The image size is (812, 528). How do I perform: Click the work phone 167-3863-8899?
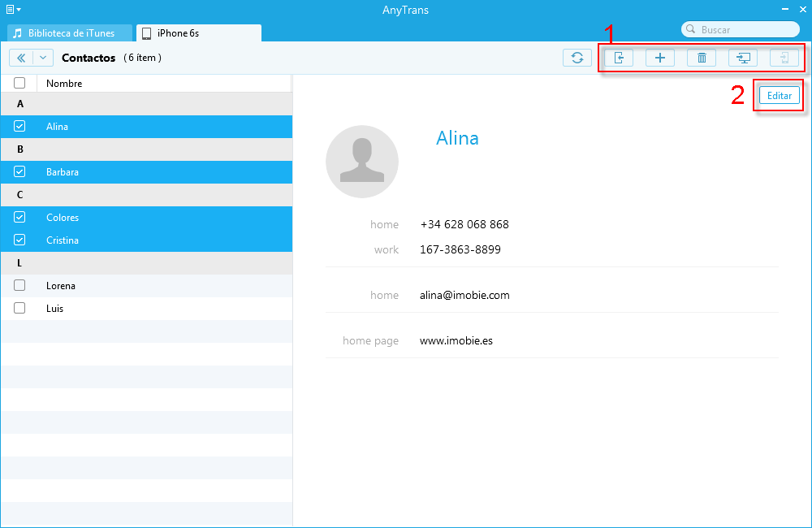point(460,249)
